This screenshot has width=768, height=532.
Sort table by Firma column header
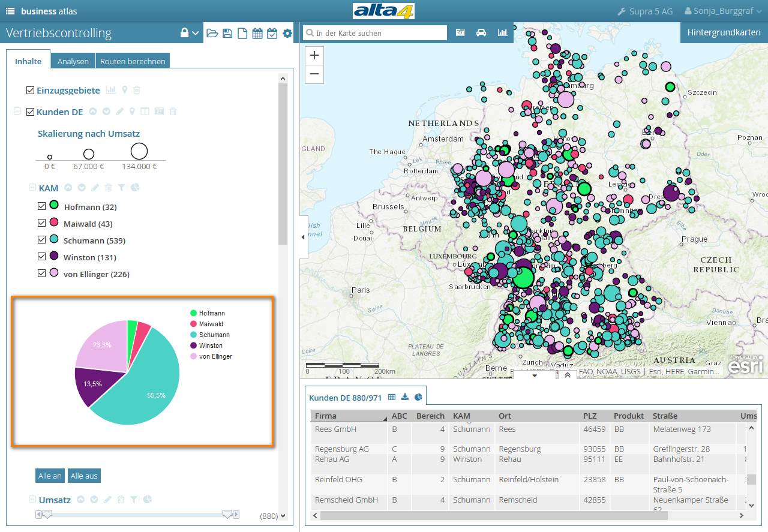(x=349, y=416)
